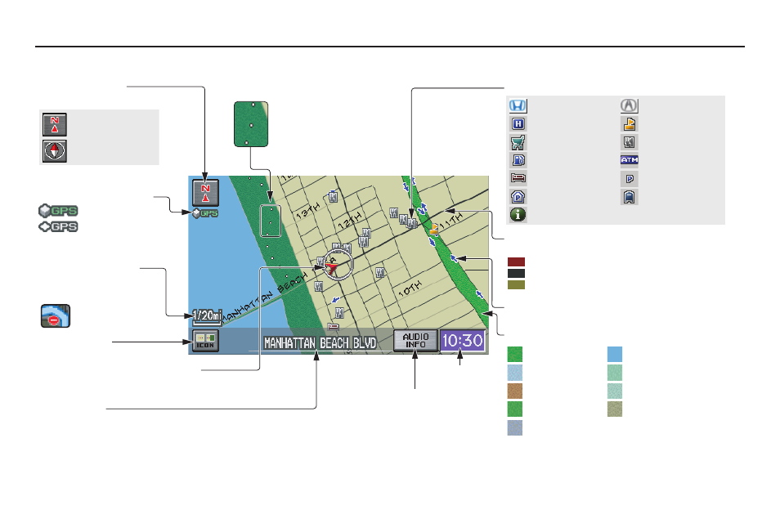The width and height of the screenshot is (780, 532).
Task: Tap the orange school flag icon on the map
Action: 434,229
